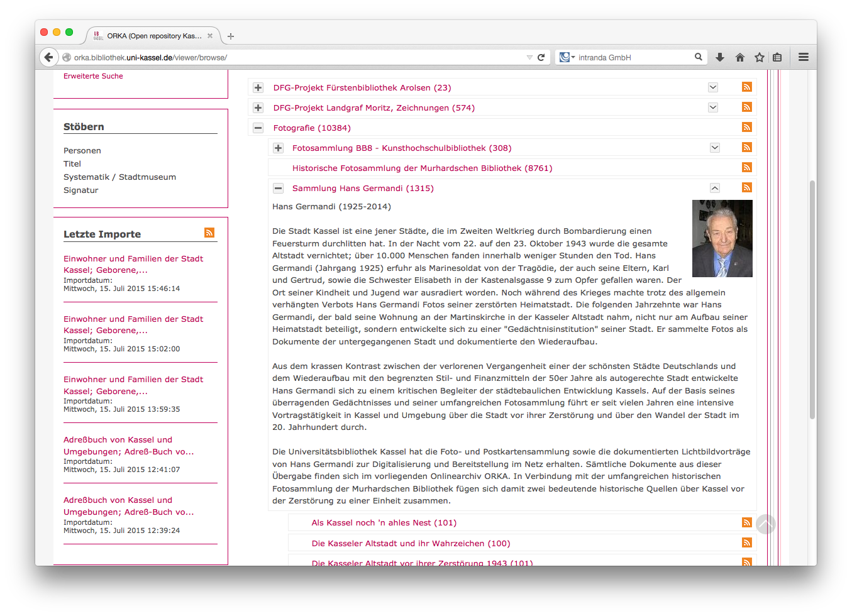This screenshot has width=852, height=616.
Task: Go to the browser home page icon
Action: click(740, 57)
